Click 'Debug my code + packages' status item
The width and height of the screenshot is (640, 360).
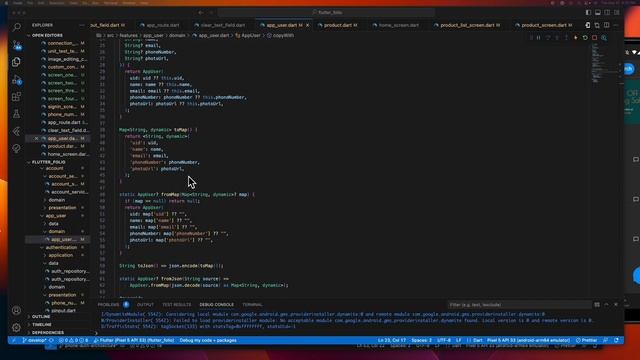tap(208, 340)
